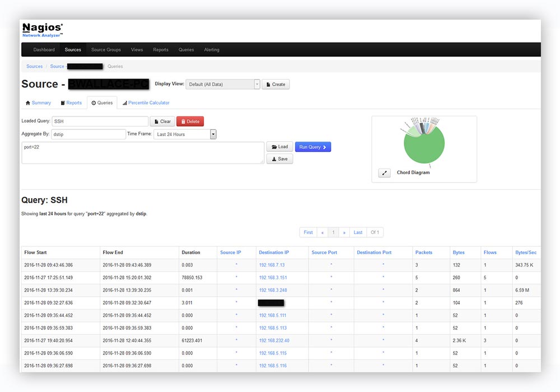Click the Clear button

[x=162, y=122]
